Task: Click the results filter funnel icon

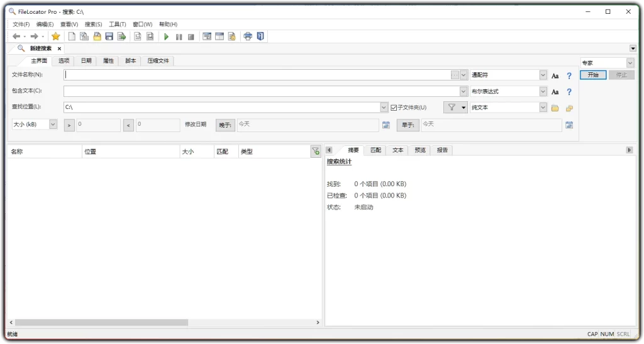Action: [x=316, y=152]
